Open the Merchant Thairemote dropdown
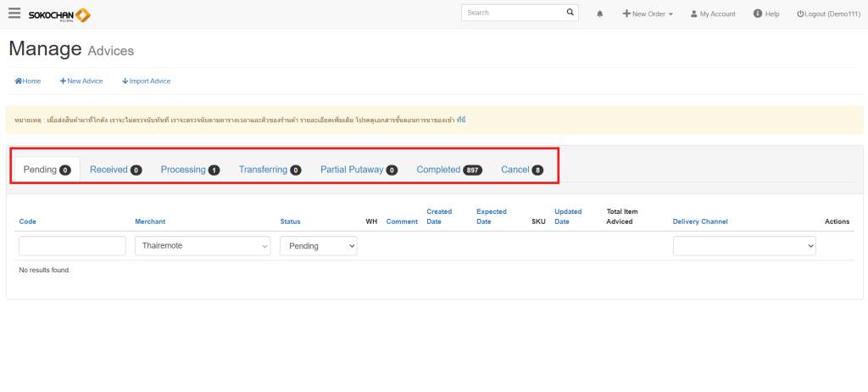The image size is (868, 392). [x=203, y=246]
